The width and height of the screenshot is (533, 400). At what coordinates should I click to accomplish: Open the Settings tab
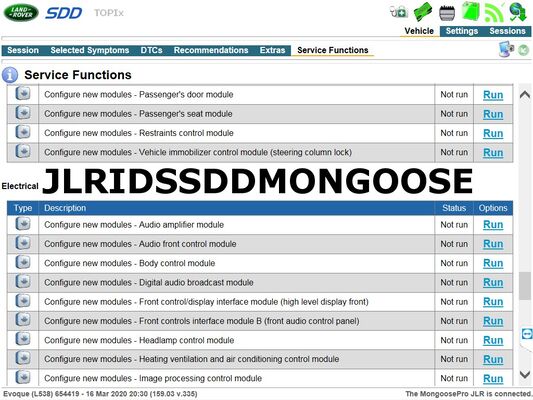[x=462, y=31]
